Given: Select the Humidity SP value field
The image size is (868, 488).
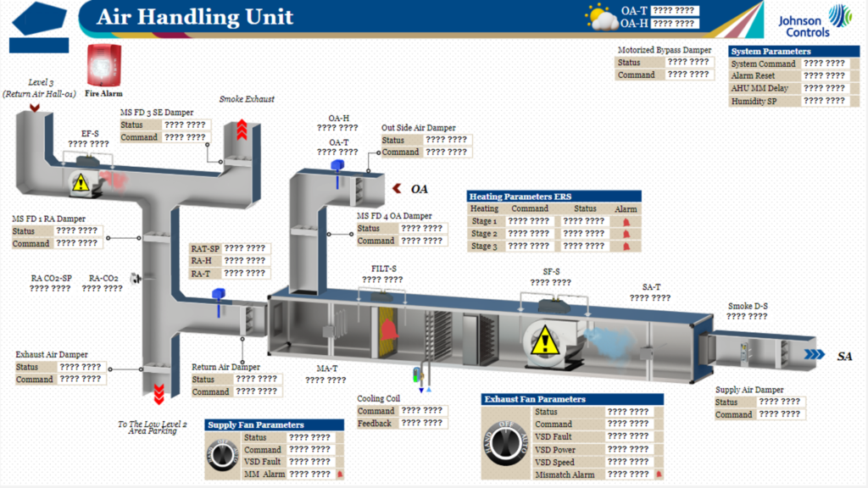Looking at the screenshot, I should [824, 101].
